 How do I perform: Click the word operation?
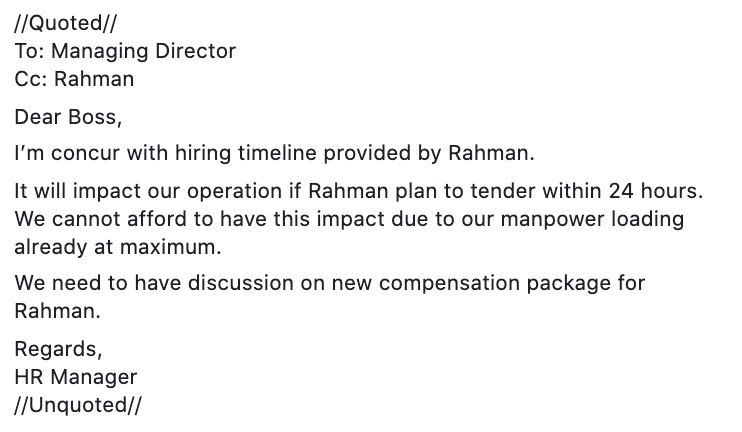[x=234, y=192]
